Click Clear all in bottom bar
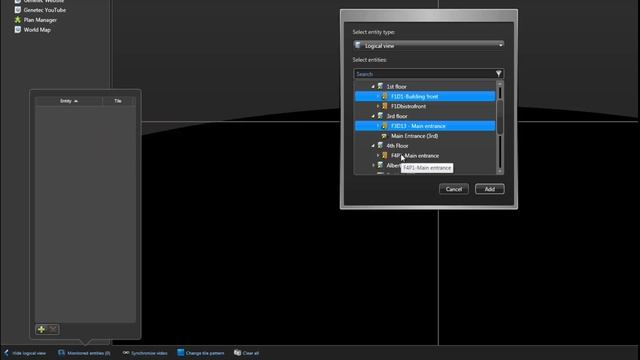The width and height of the screenshot is (640, 360). click(247, 353)
